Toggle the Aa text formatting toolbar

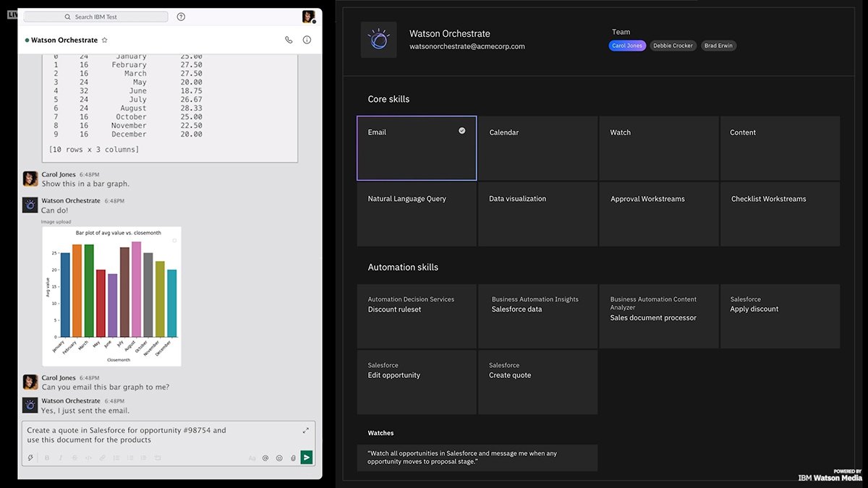coord(252,458)
